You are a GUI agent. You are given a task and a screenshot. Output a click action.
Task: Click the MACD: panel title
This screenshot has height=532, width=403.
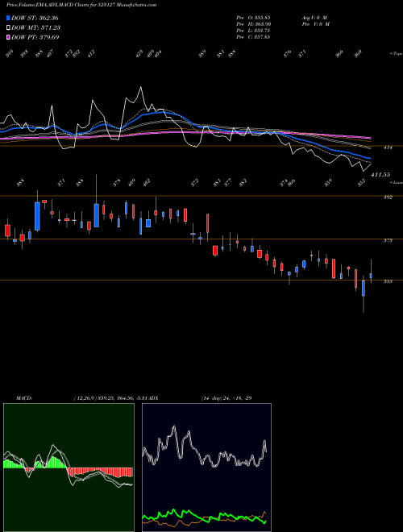coord(23,397)
